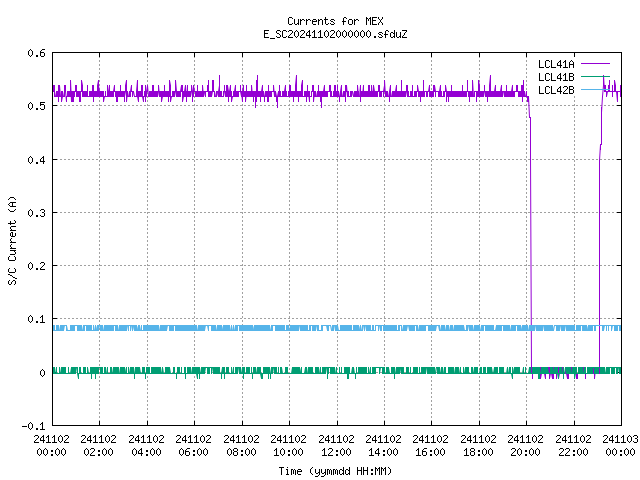Click the x-axis tick '241102 12:00'
640x480 pixels.
coord(336,446)
